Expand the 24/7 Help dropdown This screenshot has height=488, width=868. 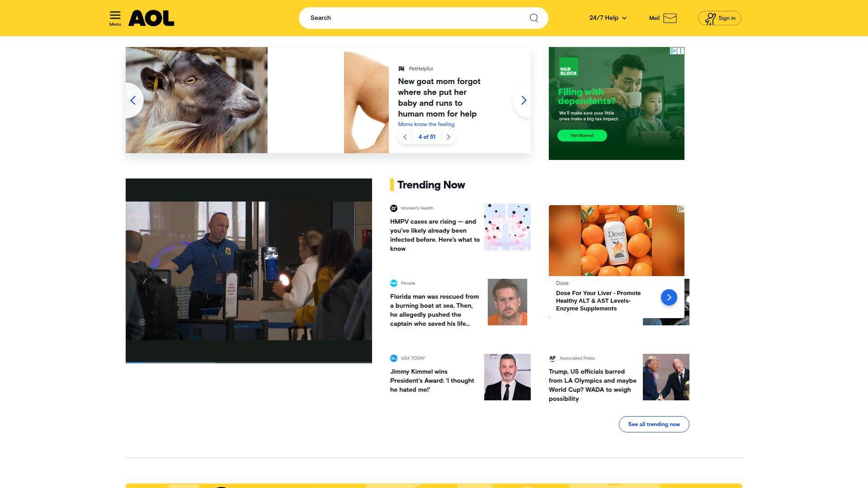pos(608,18)
